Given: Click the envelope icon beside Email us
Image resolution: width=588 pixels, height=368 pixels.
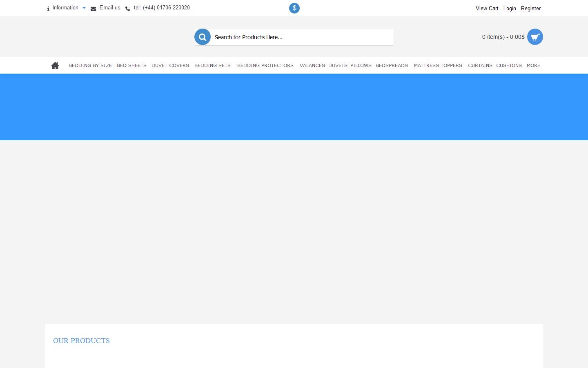Looking at the screenshot, I should [93, 9].
